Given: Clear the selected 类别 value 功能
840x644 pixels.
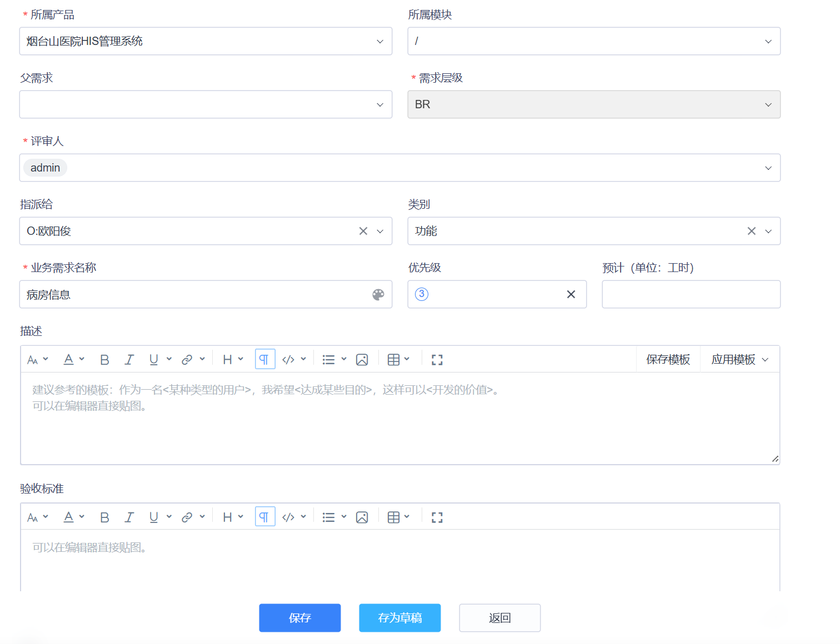Looking at the screenshot, I should tap(751, 231).
